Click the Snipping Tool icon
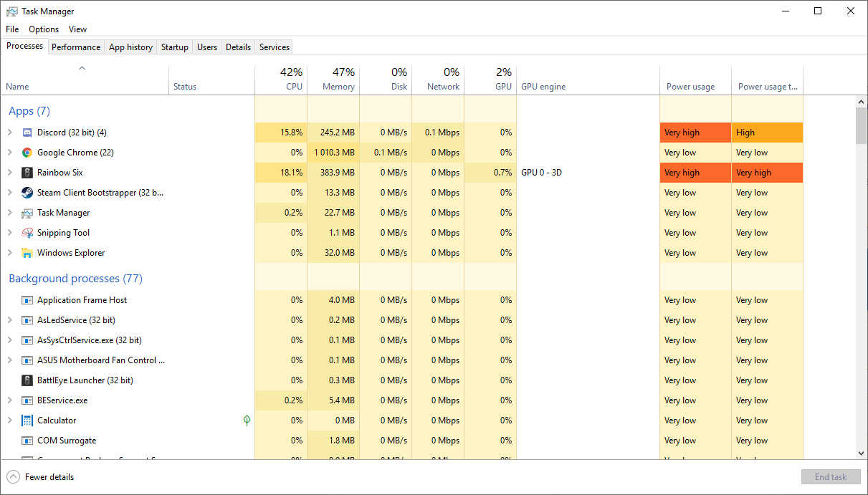 pyautogui.click(x=27, y=233)
